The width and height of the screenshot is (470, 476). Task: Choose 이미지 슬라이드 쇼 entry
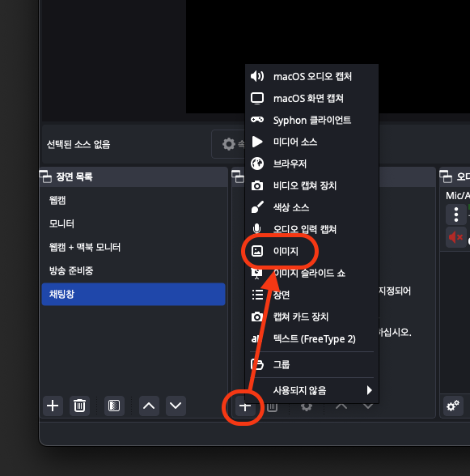click(x=311, y=273)
